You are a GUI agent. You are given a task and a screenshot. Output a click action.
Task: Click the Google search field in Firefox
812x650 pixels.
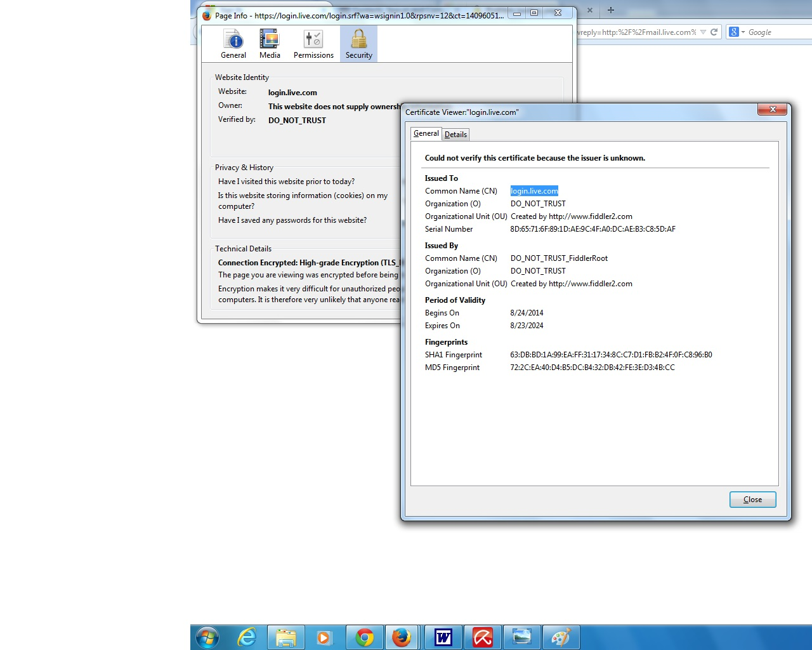(x=779, y=32)
